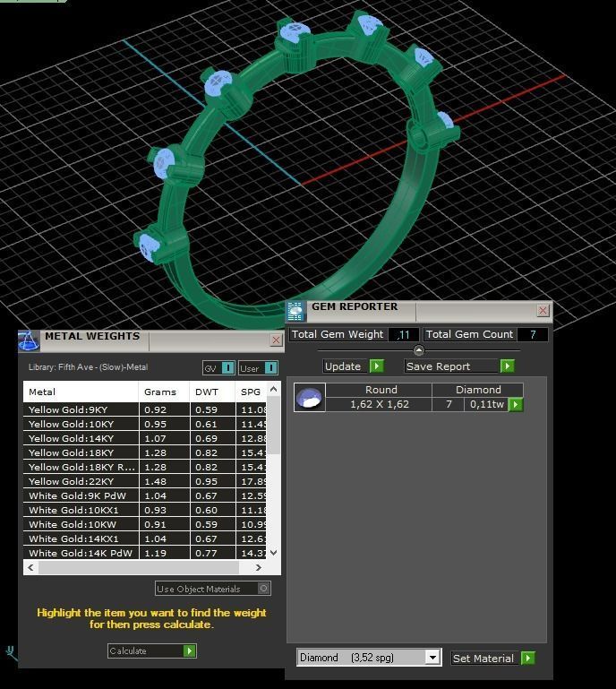The image size is (616, 689).
Task: Click the Round shape header cell
Action: [380, 390]
